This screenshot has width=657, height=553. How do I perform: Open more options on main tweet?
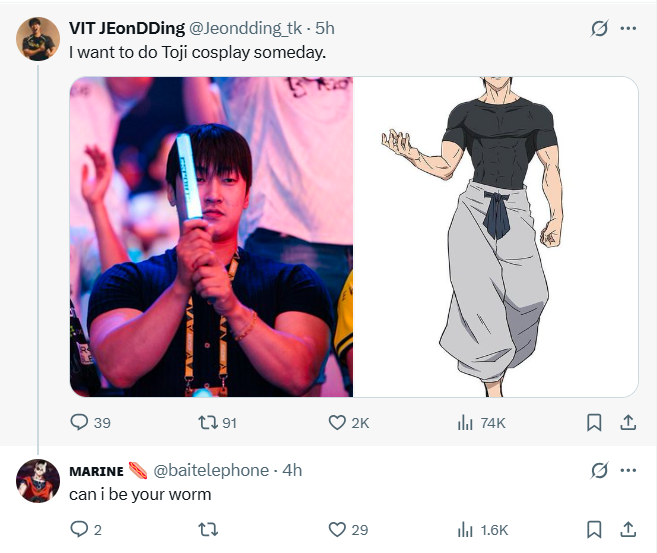coord(628,28)
